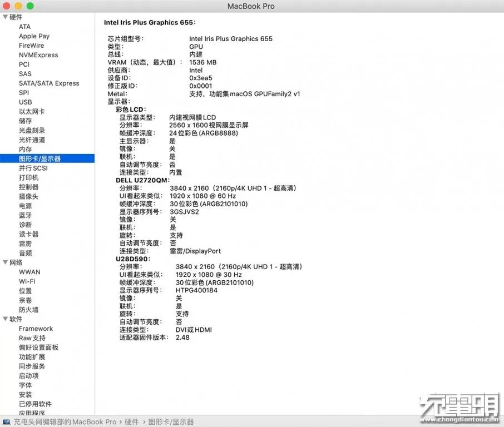Open SATA/SATA Express entry
504x427 pixels.
pyautogui.click(x=49, y=83)
